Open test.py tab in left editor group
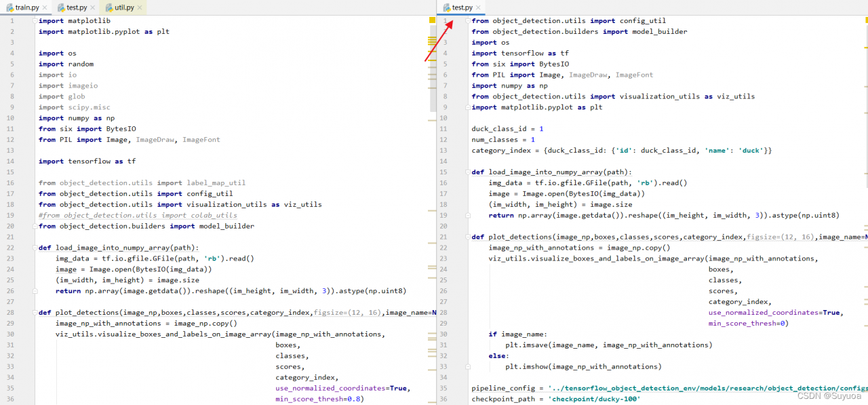Screen dimensions: 868x405 [75, 7]
